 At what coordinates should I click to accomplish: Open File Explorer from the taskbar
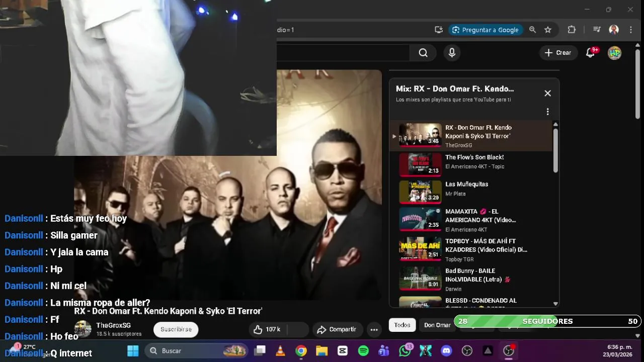[x=322, y=350]
